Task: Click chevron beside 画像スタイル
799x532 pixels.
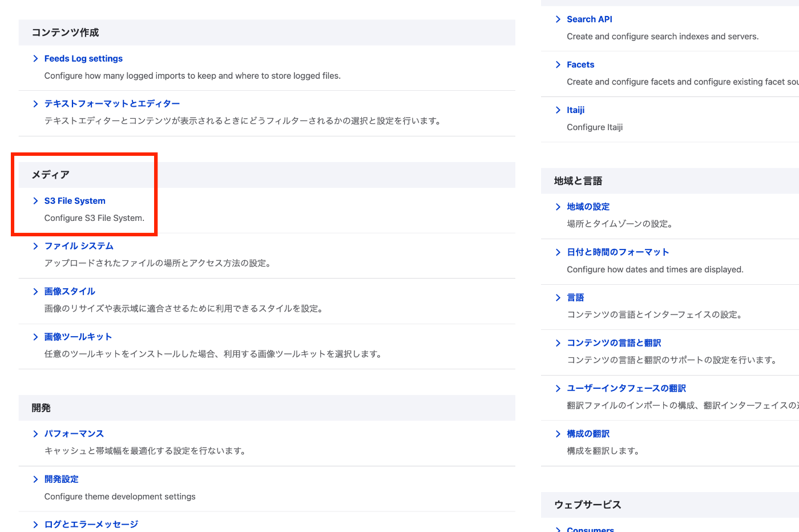Action: (x=35, y=291)
